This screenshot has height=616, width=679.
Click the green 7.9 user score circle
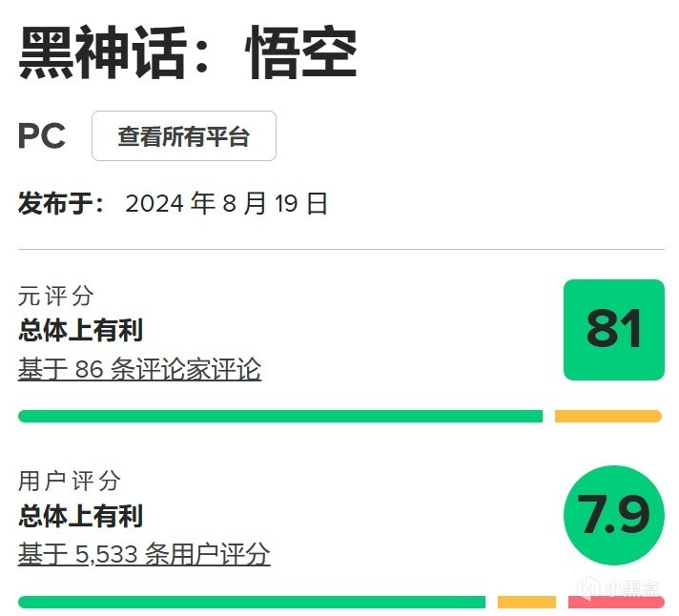pos(613,515)
